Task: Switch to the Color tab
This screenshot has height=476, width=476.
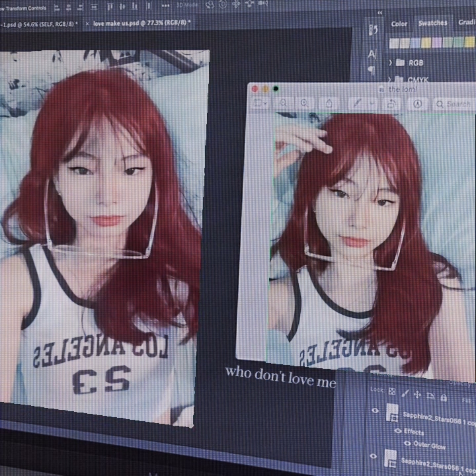Action: click(399, 24)
